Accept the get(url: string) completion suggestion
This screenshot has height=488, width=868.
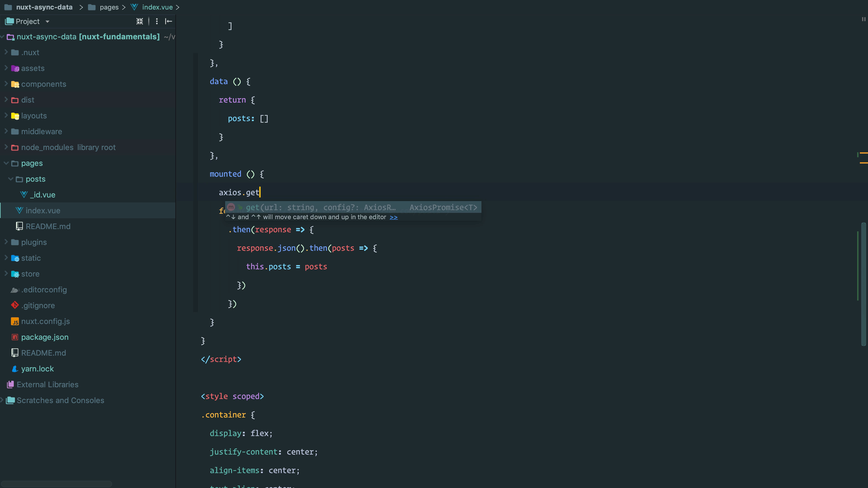coord(353,207)
